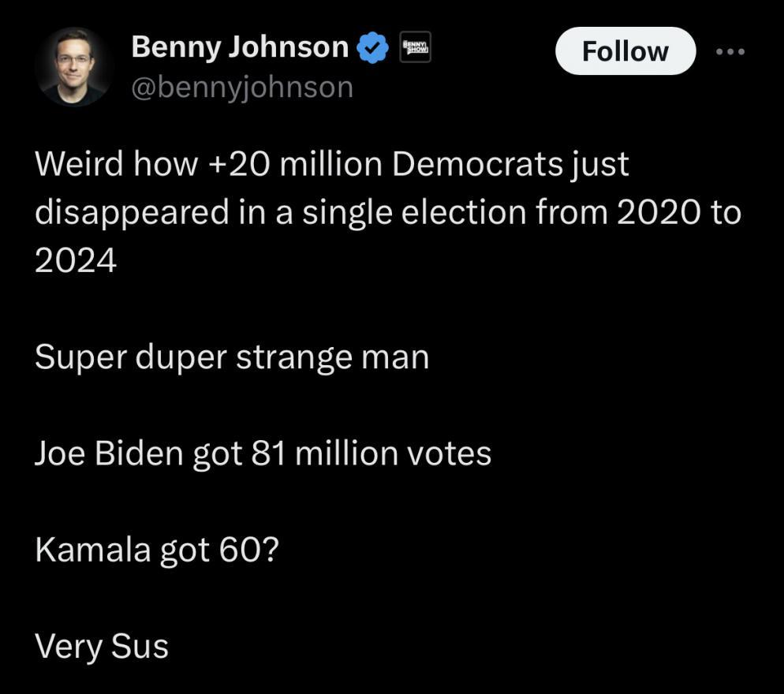Click the 'Super duper strange man' line
This screenshot has width=784, height=694.
tap(232, 357)
